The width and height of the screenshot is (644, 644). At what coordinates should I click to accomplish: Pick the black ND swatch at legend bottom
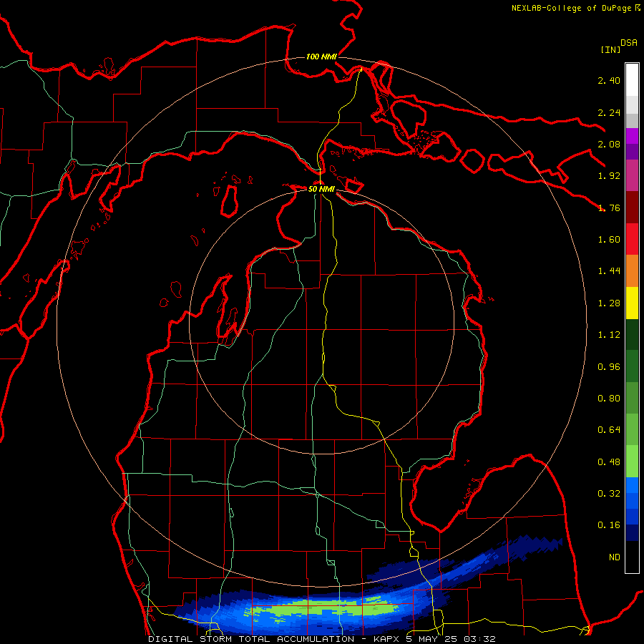(x=632, y=557)
